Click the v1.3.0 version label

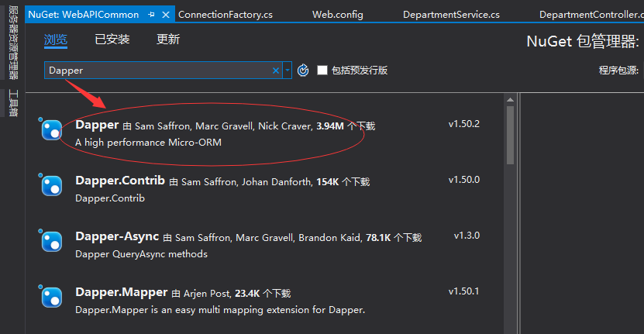[x=467, y=236]
